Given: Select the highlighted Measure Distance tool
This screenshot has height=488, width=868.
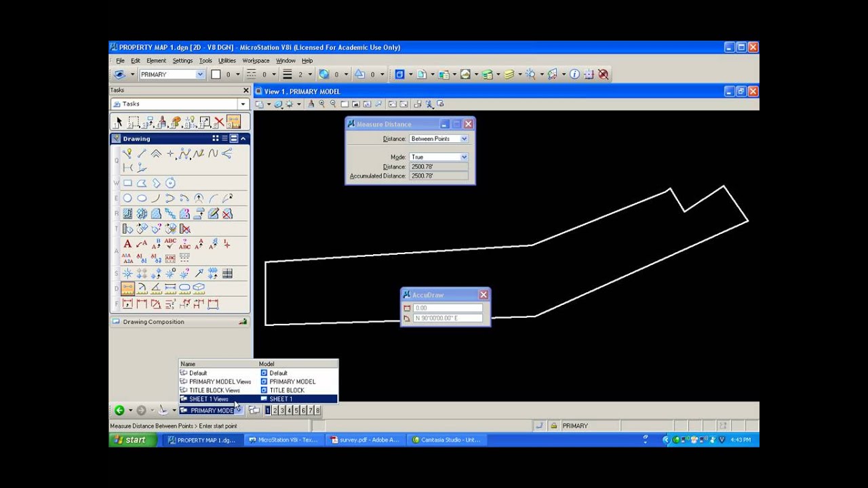Looking at the screenshot, I should [127, 288].
